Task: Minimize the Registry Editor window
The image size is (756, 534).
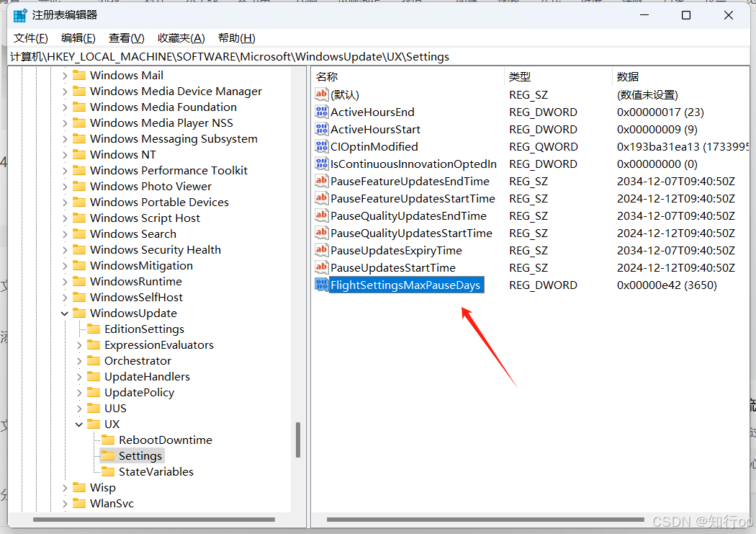Action: tap(644, 15)
